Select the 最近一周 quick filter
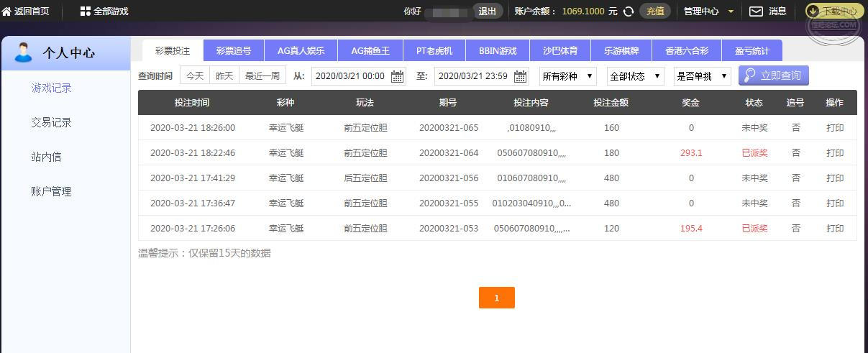The height and width of the screenshot is (353, 868). (262, 75)
